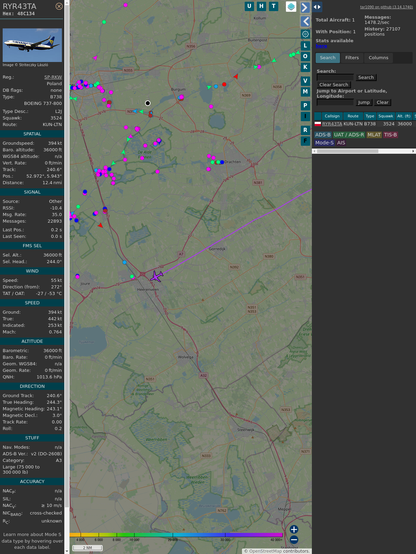Toggle the H button on map
Viewport: 416px width, 554px height.
coord(261,6)
